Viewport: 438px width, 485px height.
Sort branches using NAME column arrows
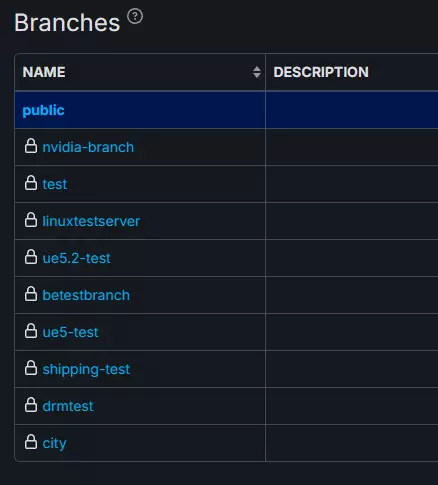(x=257, y=72)
